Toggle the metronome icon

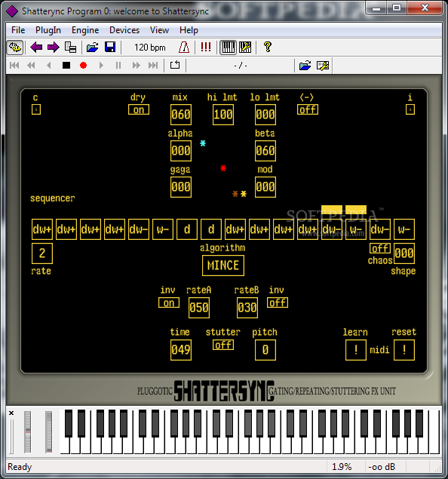[184, 48]
